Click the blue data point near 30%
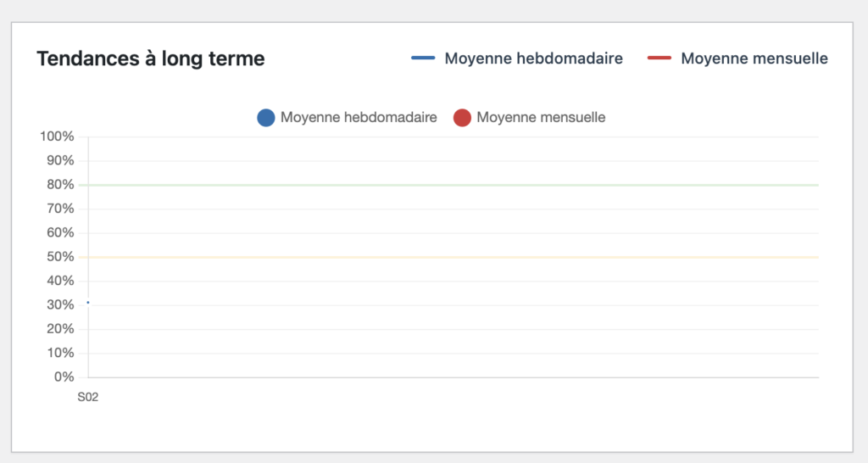 88,302
